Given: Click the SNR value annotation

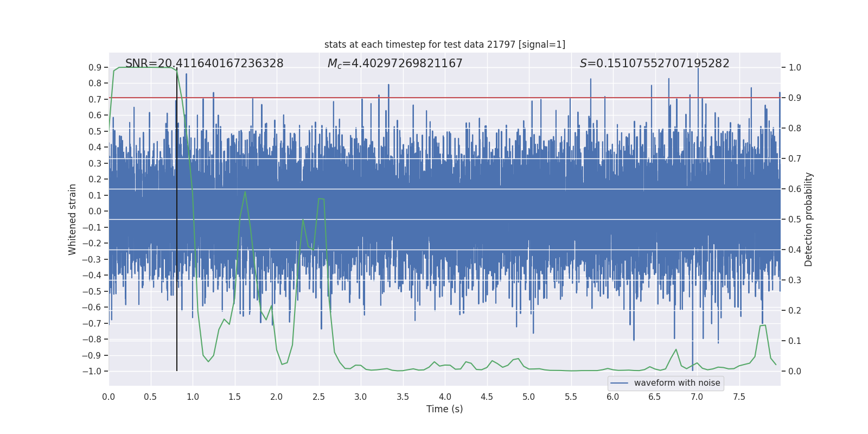Looking at the screenshot, I should click(205, 63).
